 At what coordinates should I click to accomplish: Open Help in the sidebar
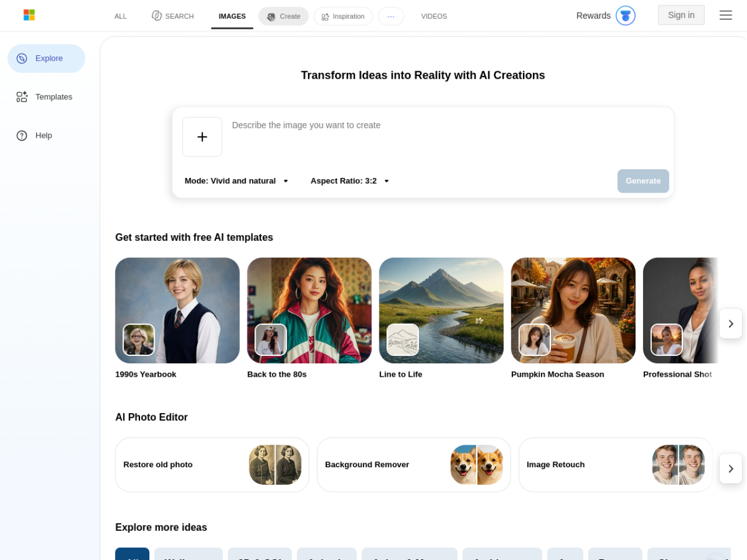(46, 135)
